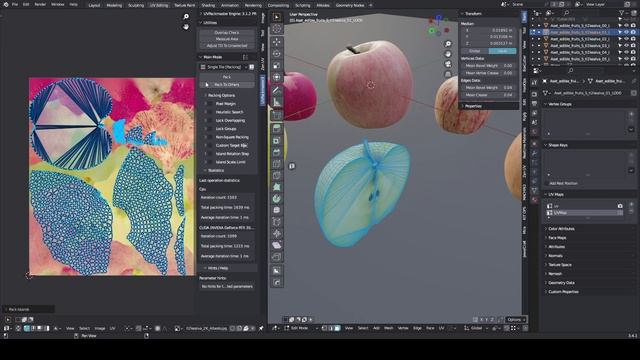The height and width of the screenshot is (360, 640).
Task: Open the Modifiers wrench tab in Properties
Action: pyautogui.click(x=534, y=153)
